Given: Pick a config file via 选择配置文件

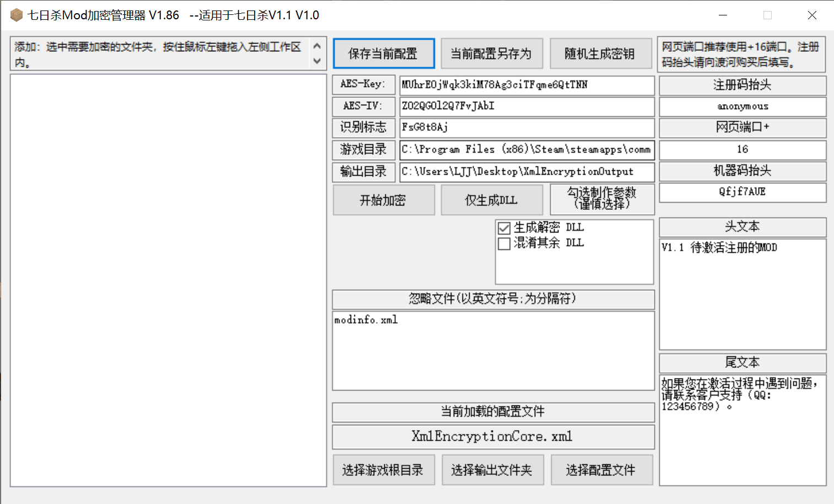Looking at the screenshot, I should click(601, 470).
